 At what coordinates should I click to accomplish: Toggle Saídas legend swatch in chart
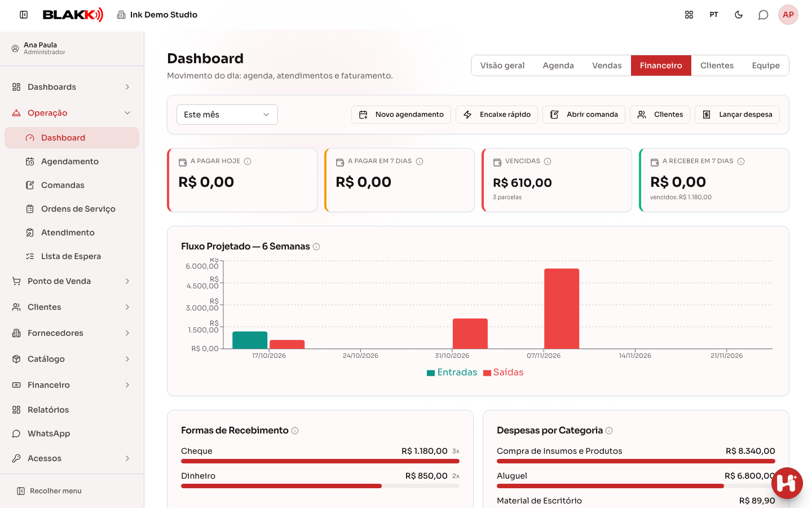click(x=487, y=373)
